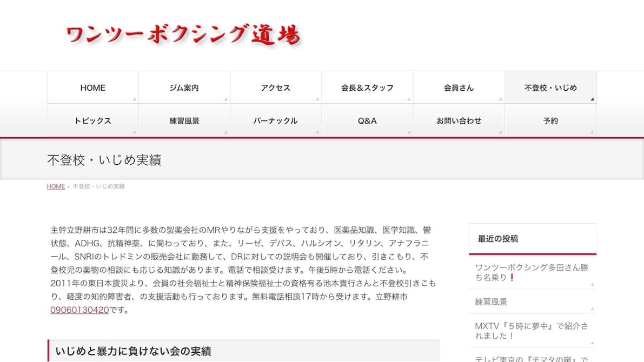View the 練習風景 navigation page

point(184,121)
